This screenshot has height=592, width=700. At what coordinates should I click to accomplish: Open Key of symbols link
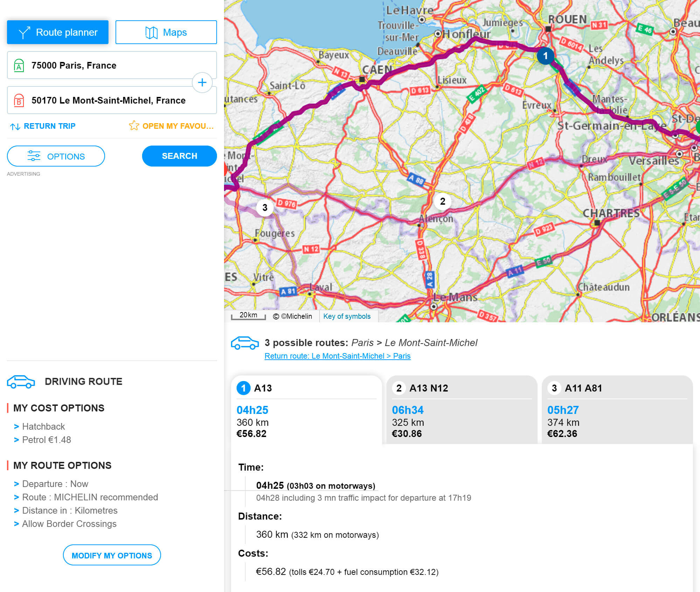(x=347, y=316)
